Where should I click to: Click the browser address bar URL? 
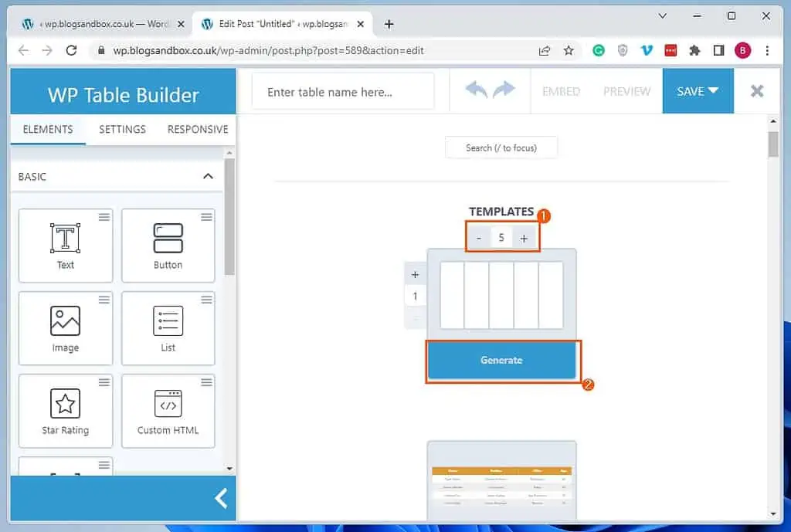point(268,50)
